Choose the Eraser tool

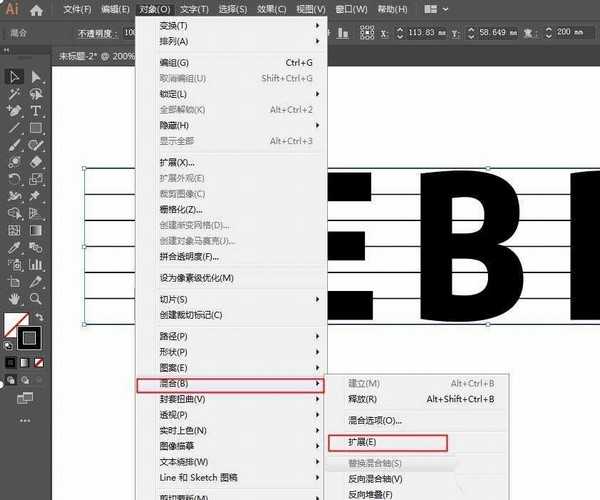[x=36, y=161]
